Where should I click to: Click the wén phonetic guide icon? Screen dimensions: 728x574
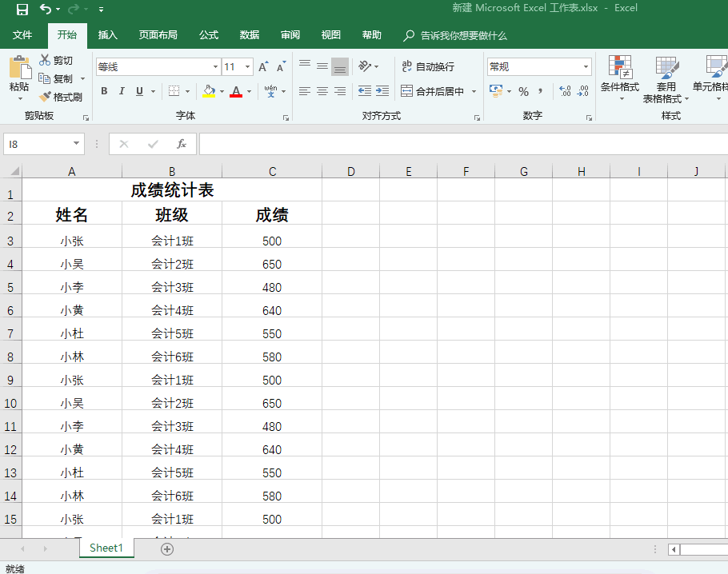[270, 91]
